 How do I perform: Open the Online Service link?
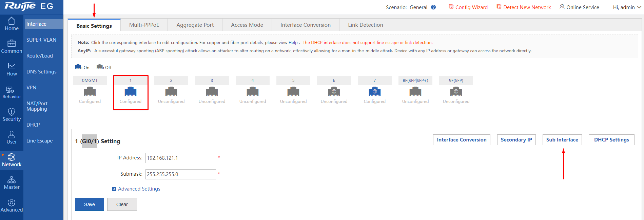579,7
